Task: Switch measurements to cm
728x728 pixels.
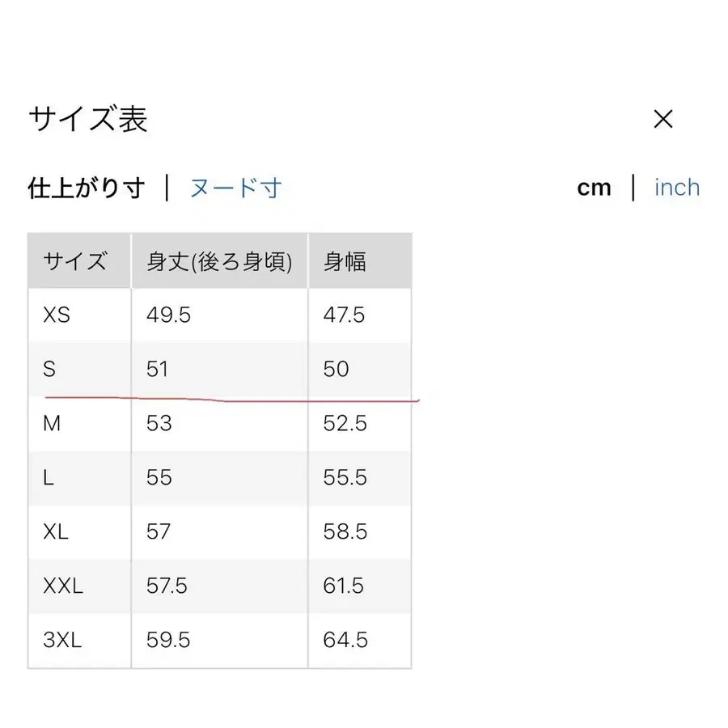Action: coord(595,187)
